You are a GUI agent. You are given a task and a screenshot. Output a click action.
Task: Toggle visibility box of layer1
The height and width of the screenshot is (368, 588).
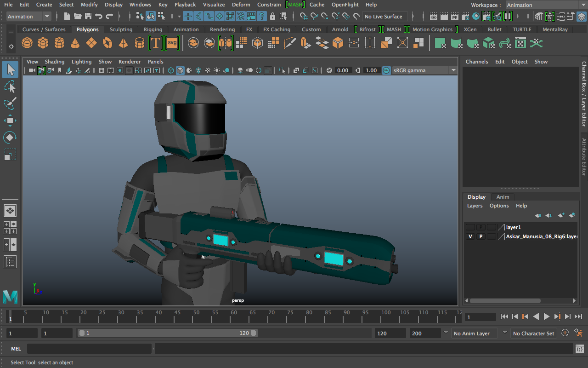tap(470, 227)
